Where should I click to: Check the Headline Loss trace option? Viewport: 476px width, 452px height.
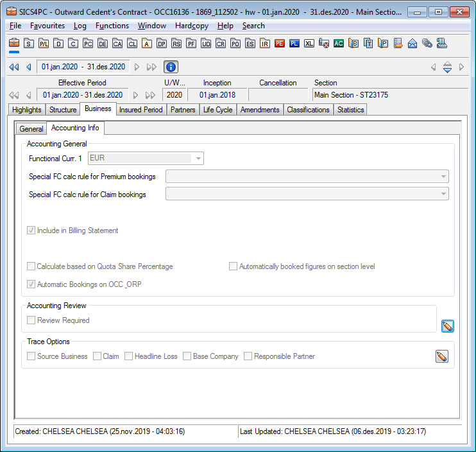click(x=129, y=356)
